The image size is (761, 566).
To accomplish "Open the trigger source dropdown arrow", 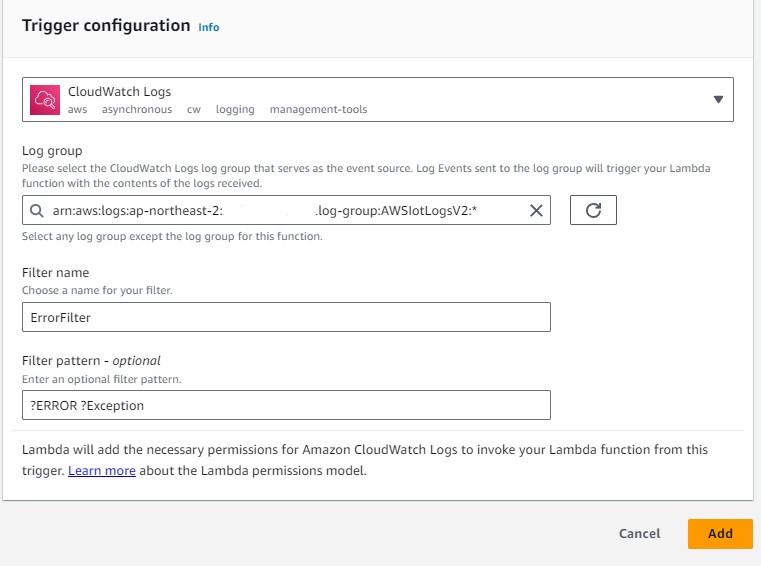I will tap(718, 100).
